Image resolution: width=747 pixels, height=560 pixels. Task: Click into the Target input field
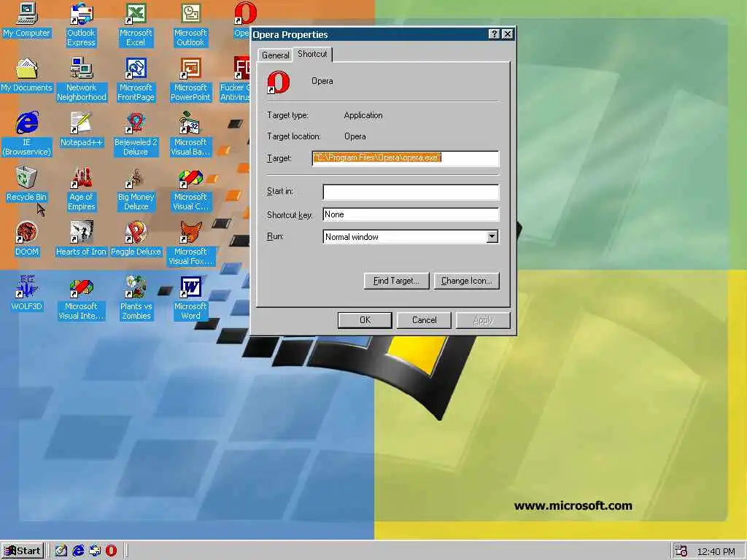[406, 158]
